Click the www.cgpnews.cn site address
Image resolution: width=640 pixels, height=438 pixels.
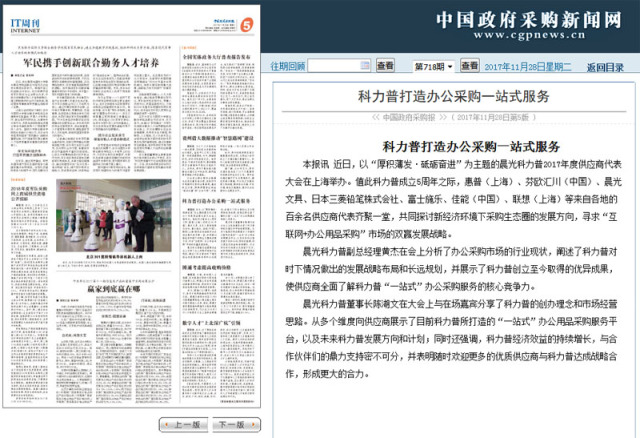(529, 35)
